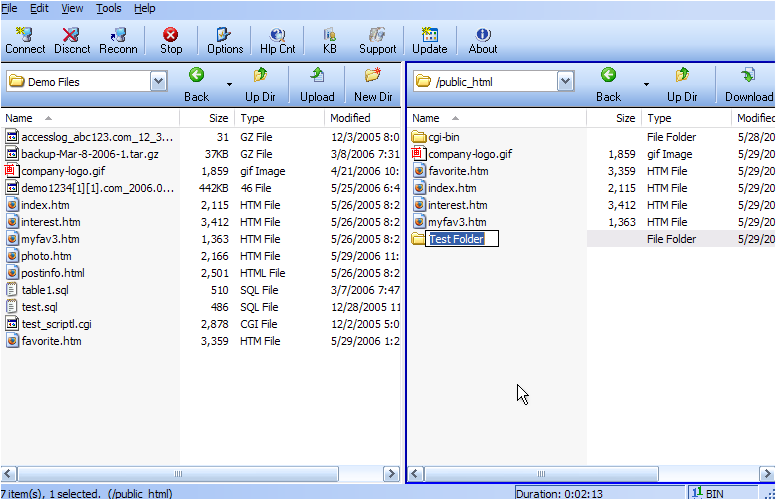Click the Test Folder rename field

[462, 239]
